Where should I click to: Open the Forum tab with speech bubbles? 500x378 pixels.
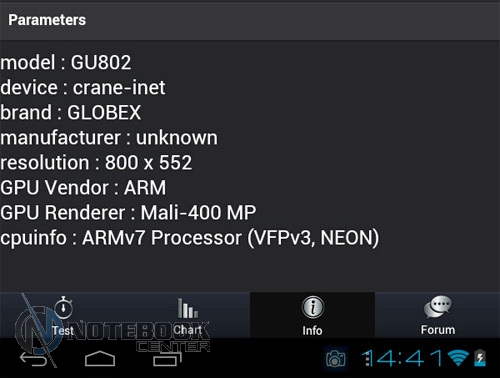click(437, 315)
